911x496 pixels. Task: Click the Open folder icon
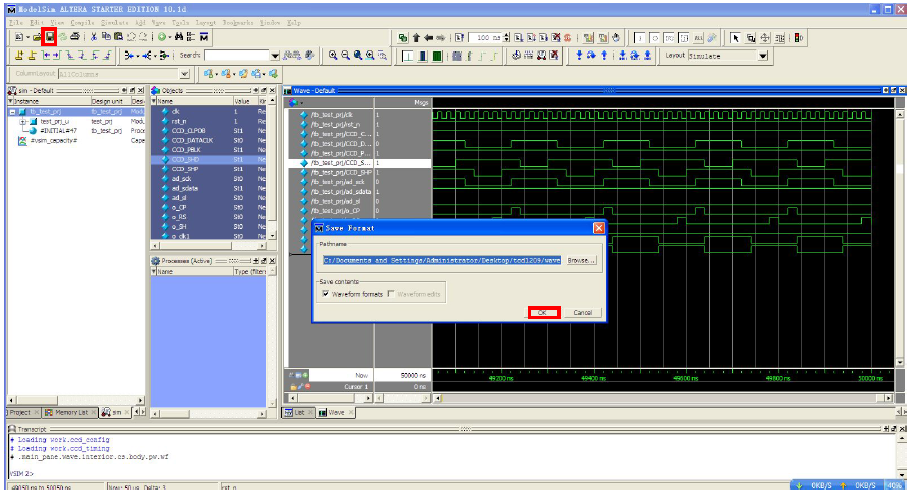36,37
